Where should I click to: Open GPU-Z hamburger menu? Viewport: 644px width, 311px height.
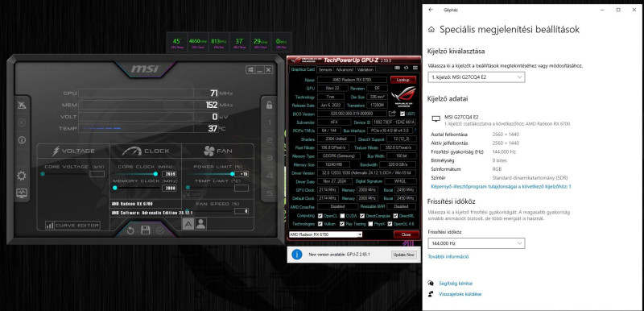coord(415,68)
